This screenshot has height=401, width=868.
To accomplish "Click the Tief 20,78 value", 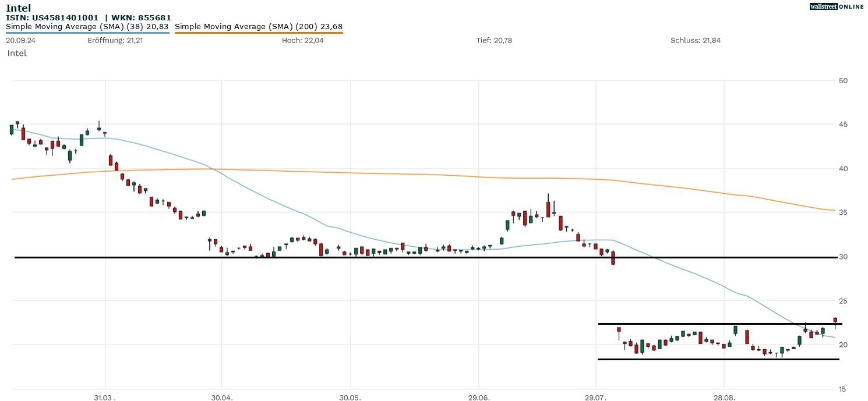I will coord(494,40).
